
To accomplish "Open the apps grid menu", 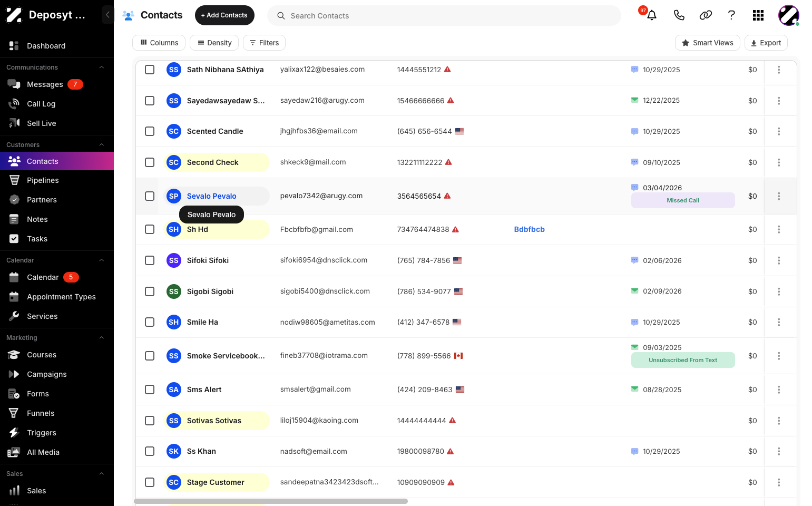I will click(758, 15).
